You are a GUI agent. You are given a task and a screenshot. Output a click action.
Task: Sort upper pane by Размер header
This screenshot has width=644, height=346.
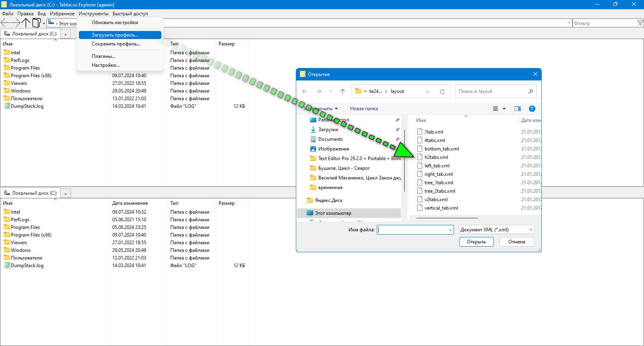point(227,44)
